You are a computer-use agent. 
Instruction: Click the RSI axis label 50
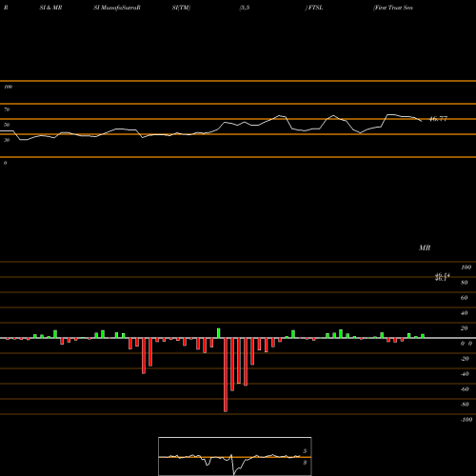pyautogui.click(x=7, y=125)
